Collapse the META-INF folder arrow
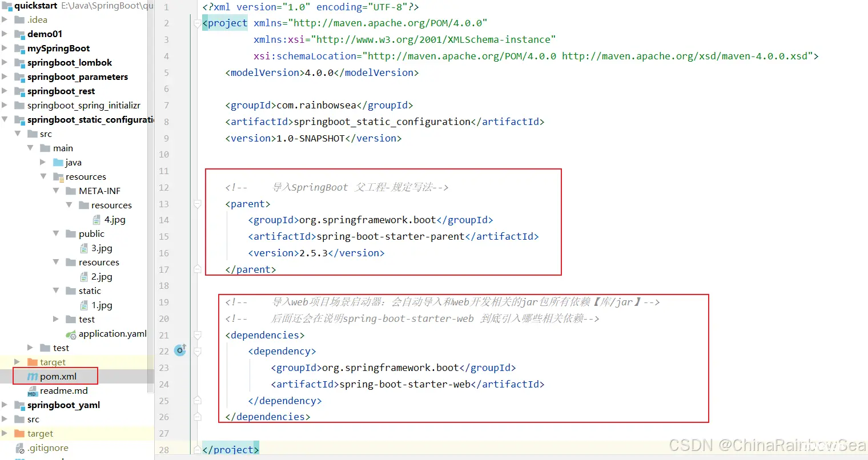Image resolution: width=868 pixels, height=460 pixels. [x=56, y=191]
